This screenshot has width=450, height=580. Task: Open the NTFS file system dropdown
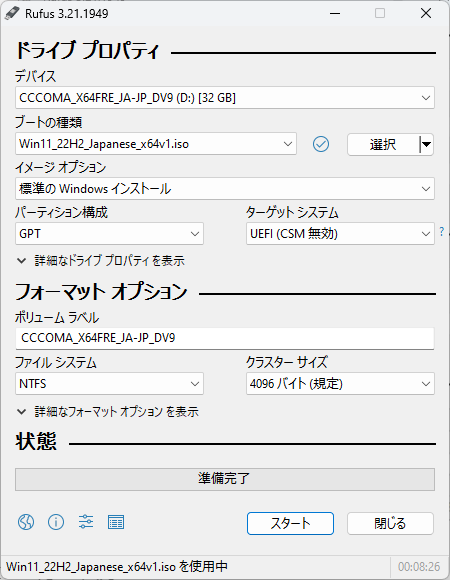(x=109, y=384)
